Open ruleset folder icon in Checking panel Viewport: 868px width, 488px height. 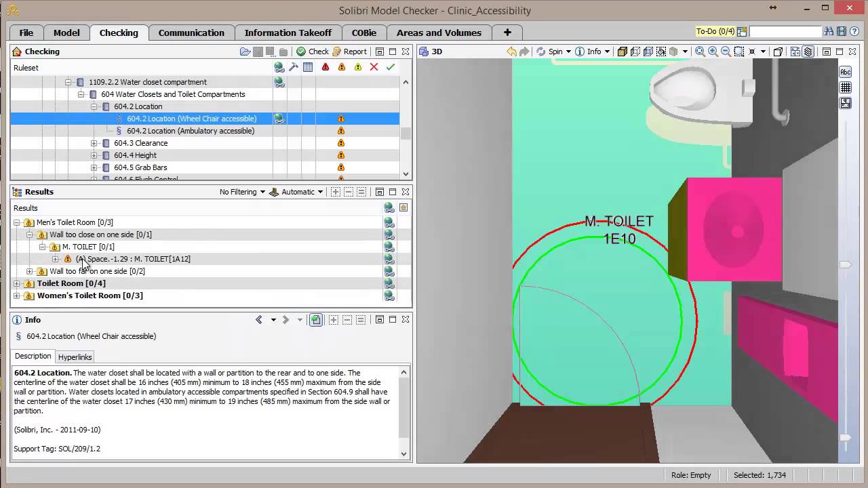[x=245, y=52]
